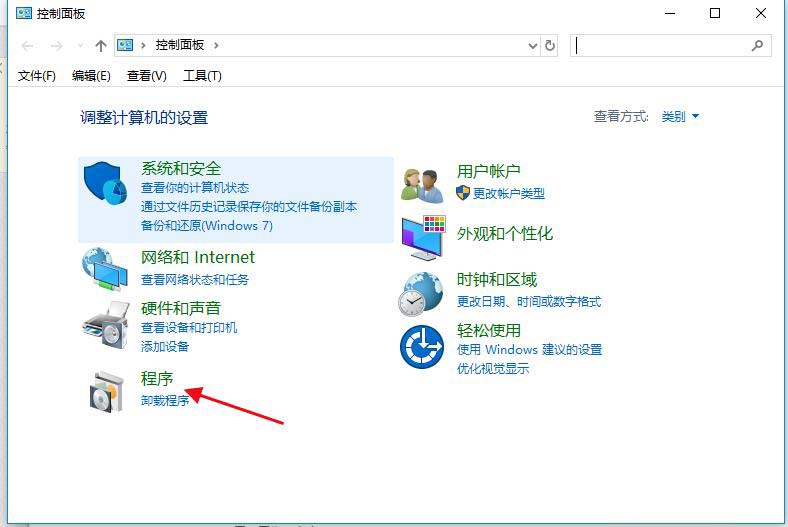The width and height of the screenshot is (788, 527).
Task: Click the search magnifier icon
Action: point(757,46)
